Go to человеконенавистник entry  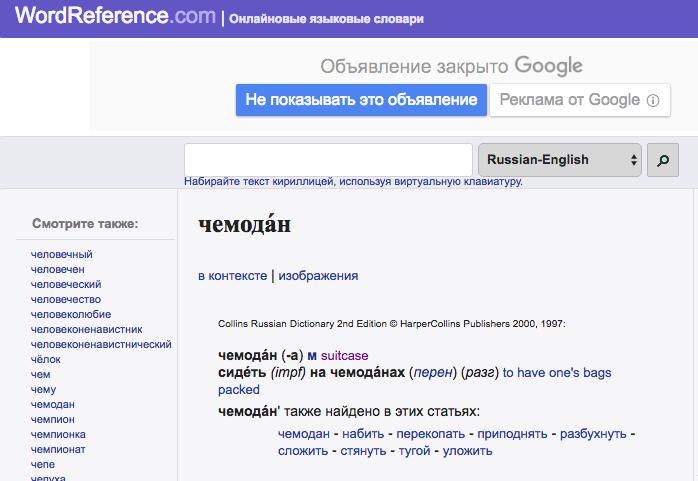point(87,329)
